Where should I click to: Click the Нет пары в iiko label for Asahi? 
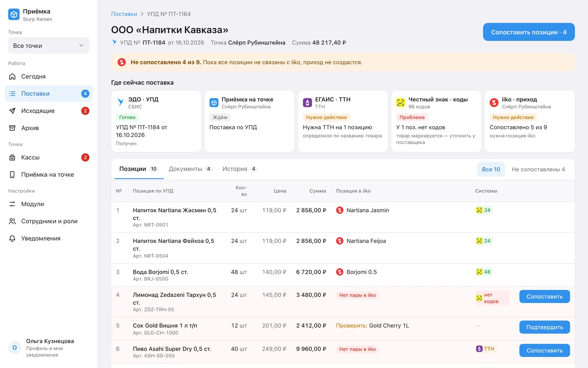(358, 349)
